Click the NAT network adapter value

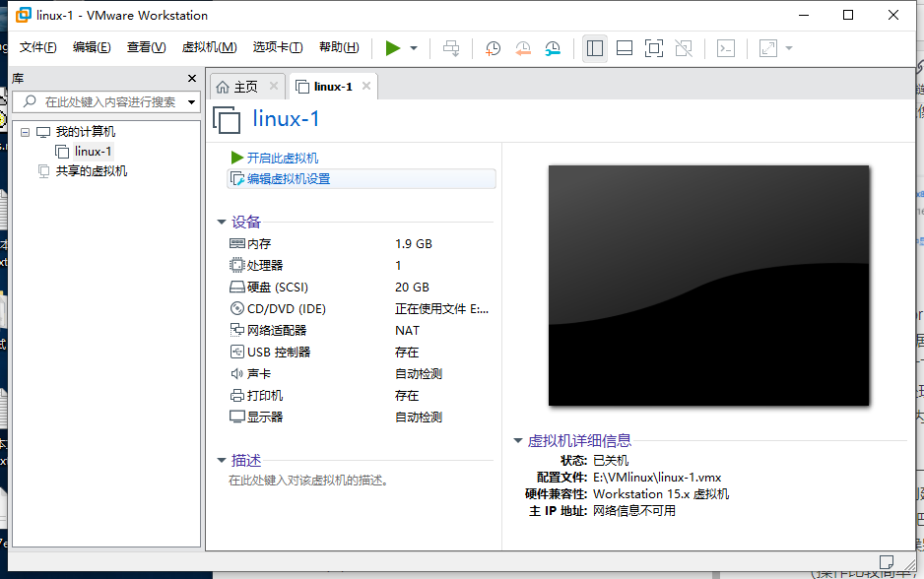407,331
